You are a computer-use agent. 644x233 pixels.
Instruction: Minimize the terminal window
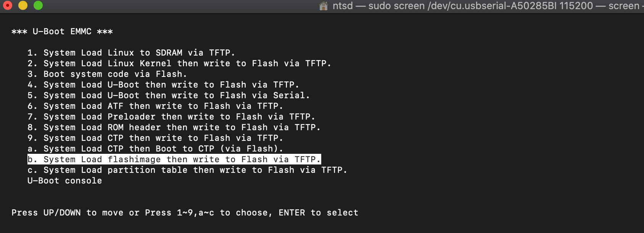click(x=23, y=6)
